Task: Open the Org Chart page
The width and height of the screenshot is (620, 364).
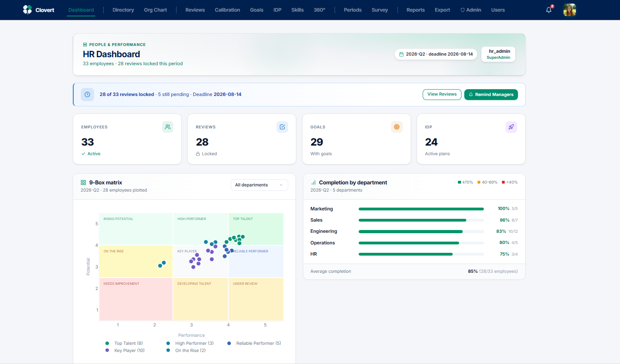Action: (155, 10)
